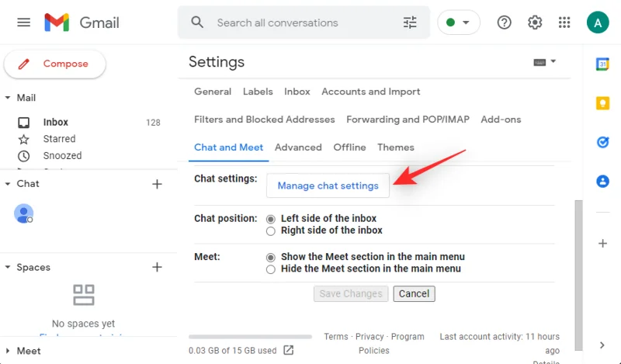Open the Program Policies link

click(391, 343)
